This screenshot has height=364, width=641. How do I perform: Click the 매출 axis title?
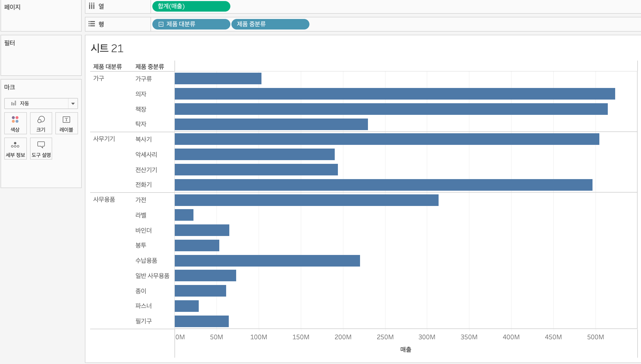coord(406,350)
